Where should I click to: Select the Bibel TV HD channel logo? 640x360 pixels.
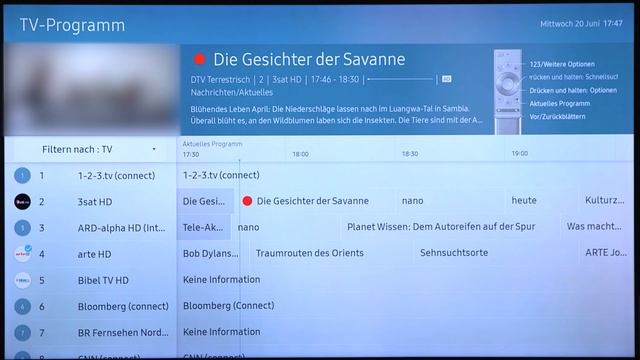click(22, 280)
